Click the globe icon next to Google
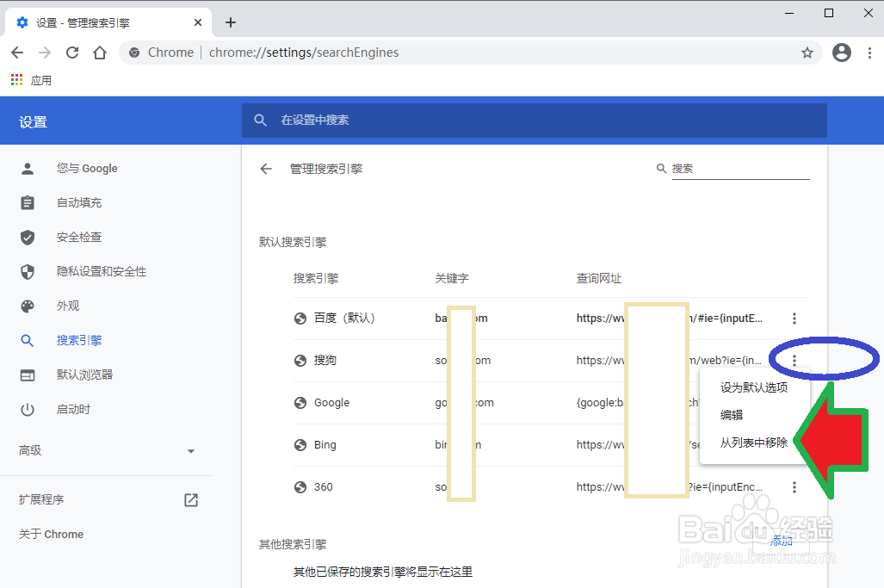 coord(300,403)
